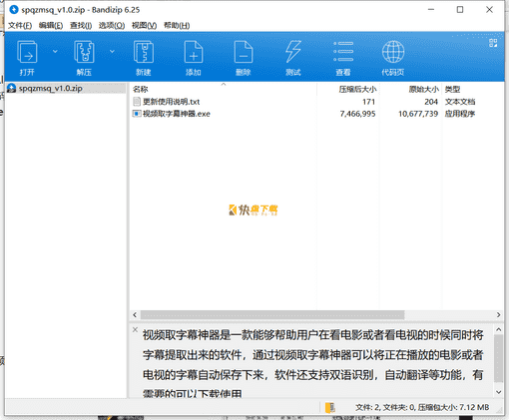This screenshot has width=509, height=420.
Task: Click the grid layout icon in toolbar corner
Action: [x=493, y=43]
